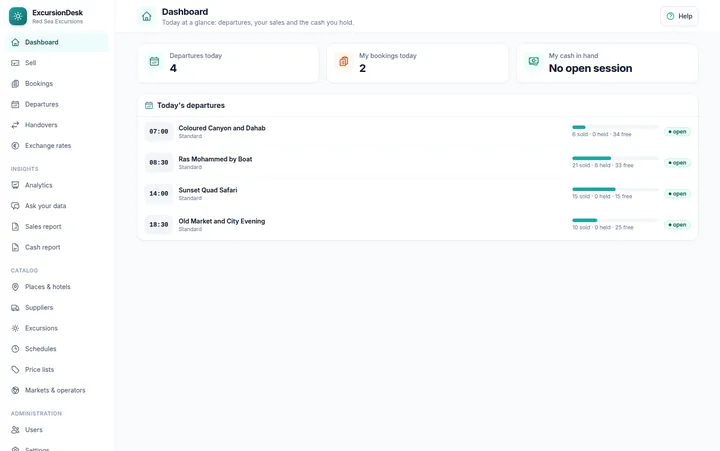Click the My cash in hand banknote icon
The image size is (720, 451).
tap(533, 61)
